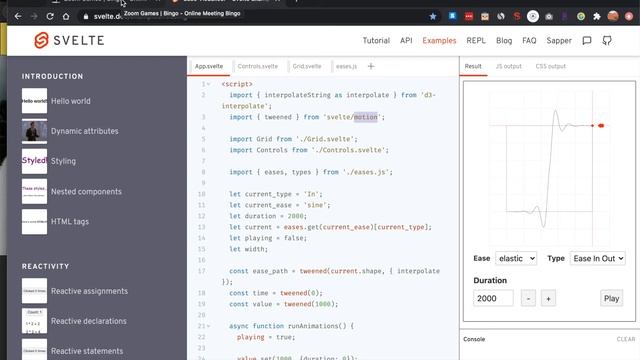Open Svelte GitHub icon in navbar

(x=607, y=40)
